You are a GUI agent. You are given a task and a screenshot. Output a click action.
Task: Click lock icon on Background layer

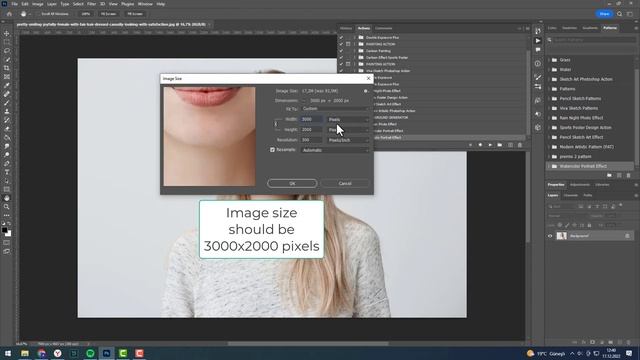(627, 236)
